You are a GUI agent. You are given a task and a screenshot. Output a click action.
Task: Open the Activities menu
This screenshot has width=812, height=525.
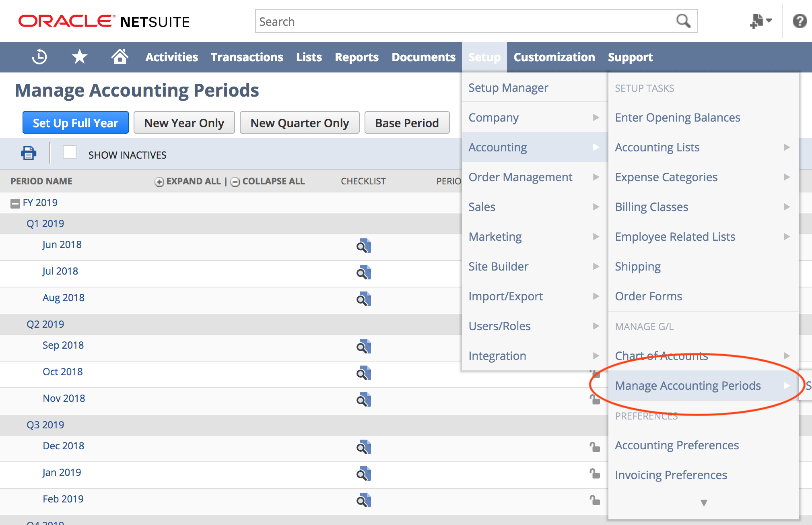coord(171,57)
